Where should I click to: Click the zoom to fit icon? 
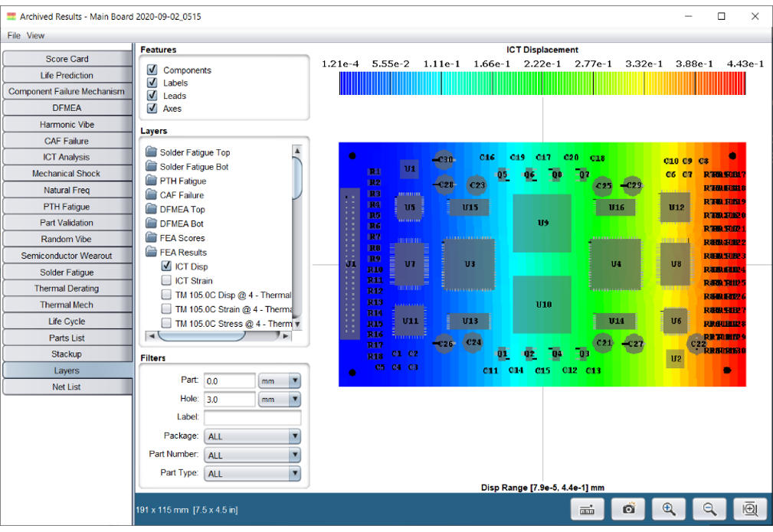[x=750, y=509]
